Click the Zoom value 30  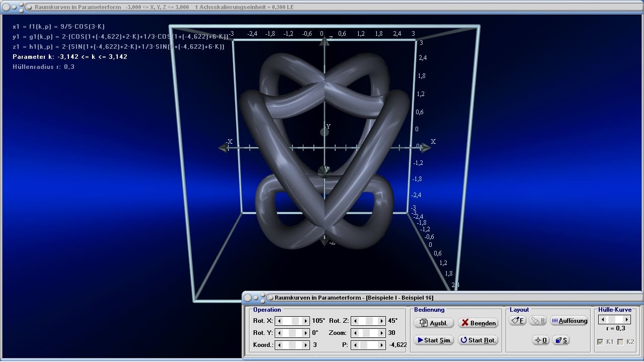pos(392,333)
